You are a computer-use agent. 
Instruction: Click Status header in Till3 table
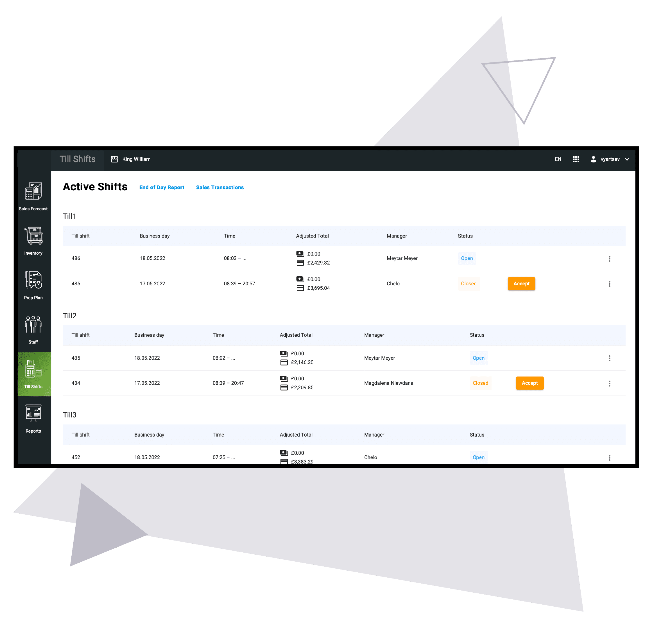tap(477, 435)
